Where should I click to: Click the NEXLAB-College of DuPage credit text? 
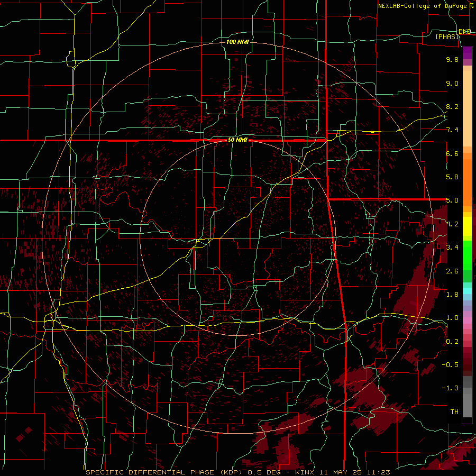coord(423,6)
